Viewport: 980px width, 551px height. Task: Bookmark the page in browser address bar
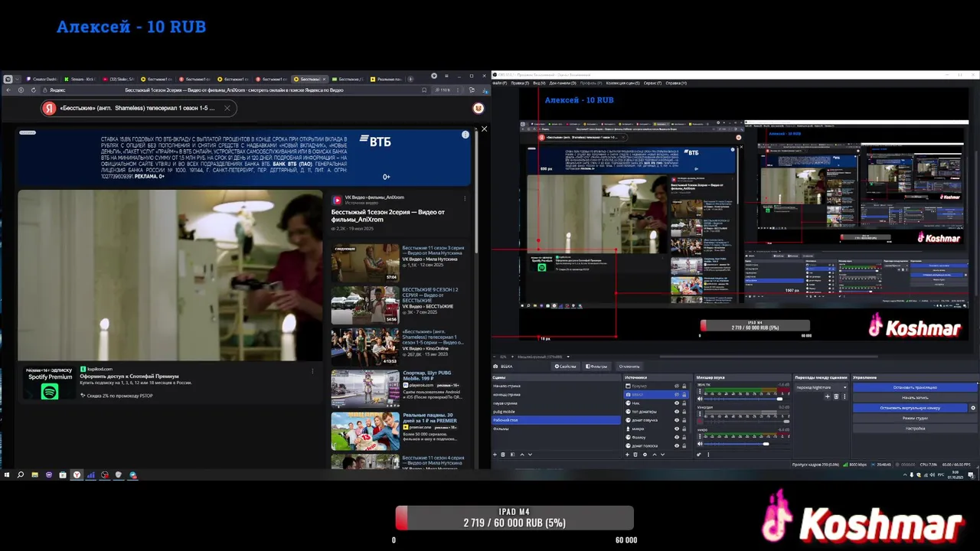coord(424,90)
